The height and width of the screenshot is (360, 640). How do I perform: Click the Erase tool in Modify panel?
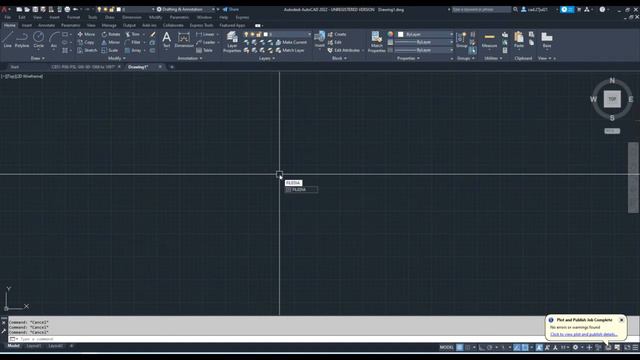(x=152, y=34)
